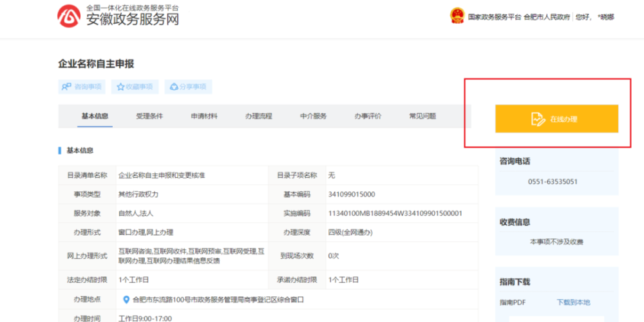Screen dimensions: 644x322
Task: Click the 分享事项 button
Action: click(189, 87)
